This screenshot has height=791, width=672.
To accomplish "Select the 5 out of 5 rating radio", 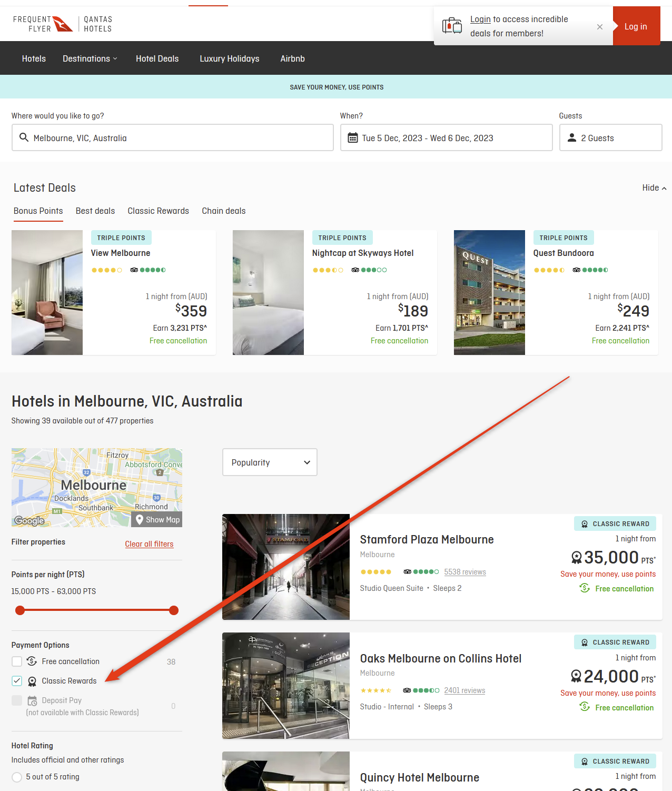I will [x=17, y=777].
